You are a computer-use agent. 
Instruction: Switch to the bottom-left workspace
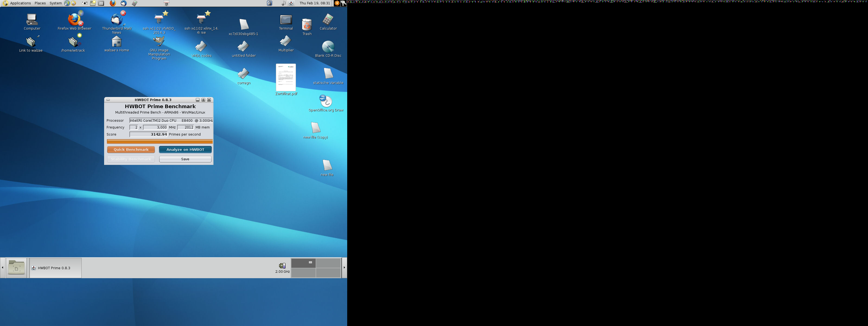coord(303,273)
